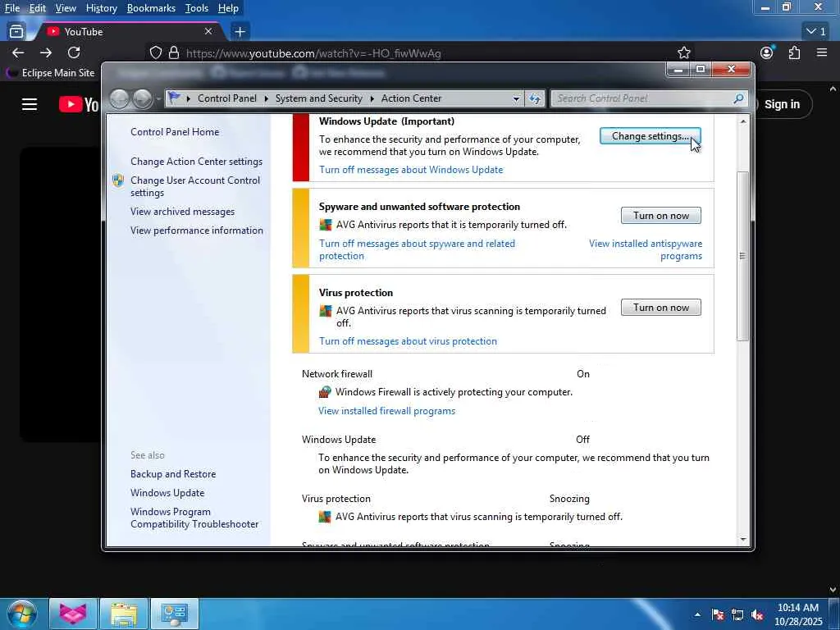Open the View menu
The width and height of the screenshot is (840, 630).
coord(66,8)
